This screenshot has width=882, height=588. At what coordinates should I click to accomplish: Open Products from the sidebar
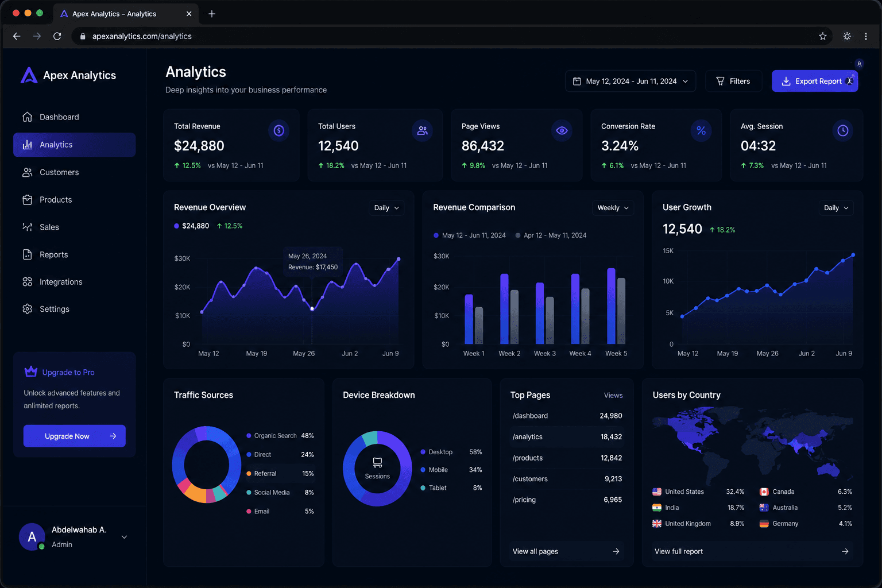[75, 200]
